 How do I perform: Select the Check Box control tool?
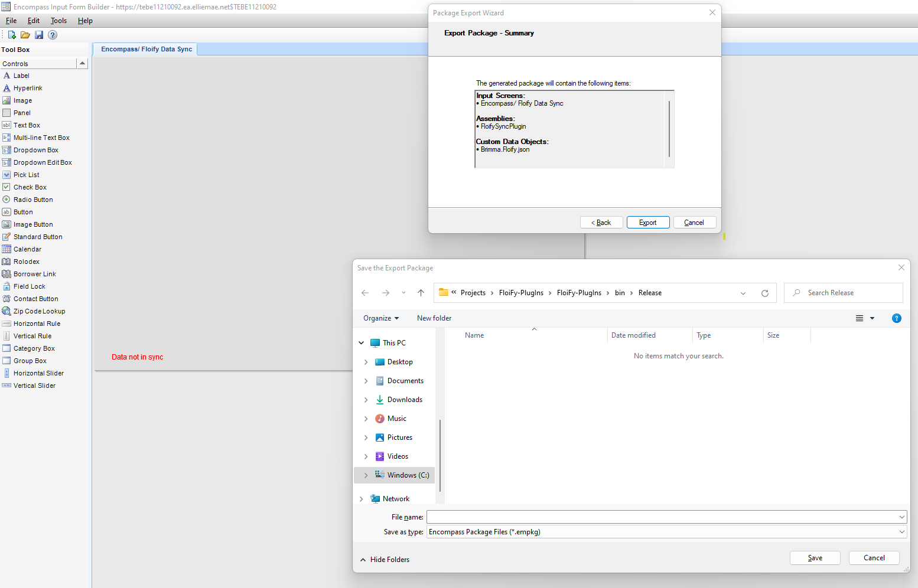pyautogui.click(x=30, y=187)
